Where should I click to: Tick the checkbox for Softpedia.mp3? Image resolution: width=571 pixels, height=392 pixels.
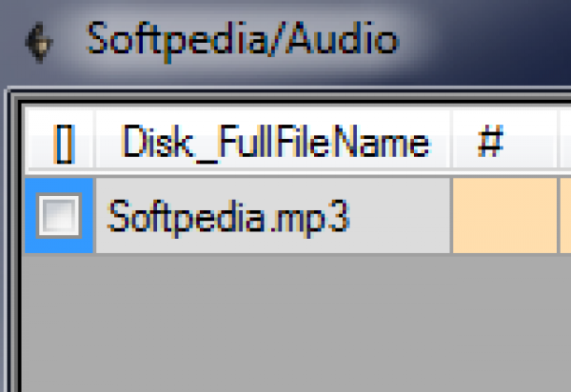click(58, 218)
